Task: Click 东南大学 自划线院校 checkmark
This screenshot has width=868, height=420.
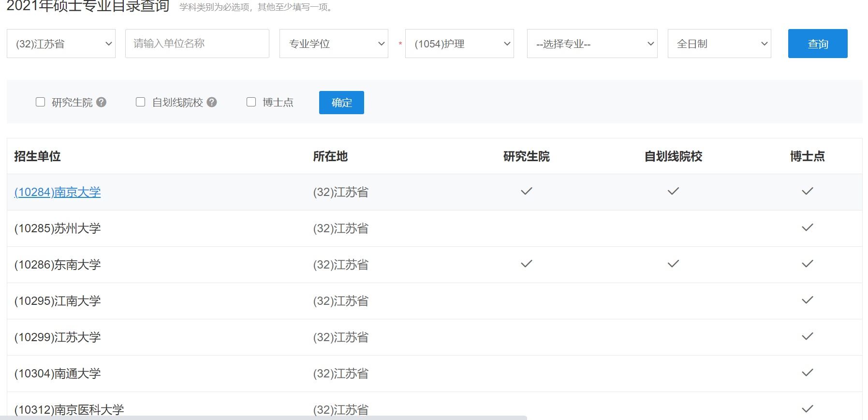Action: (673, 264)
